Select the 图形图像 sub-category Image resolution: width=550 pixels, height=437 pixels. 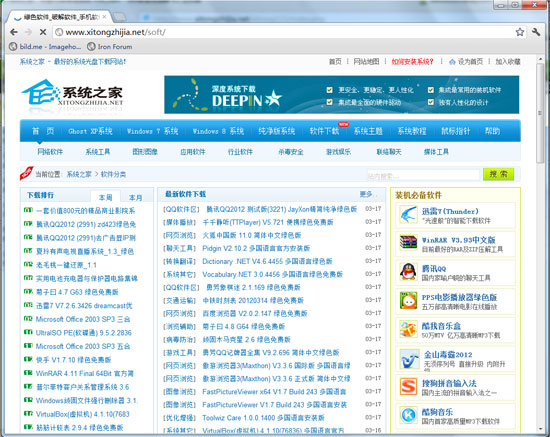tap(145, 152)
